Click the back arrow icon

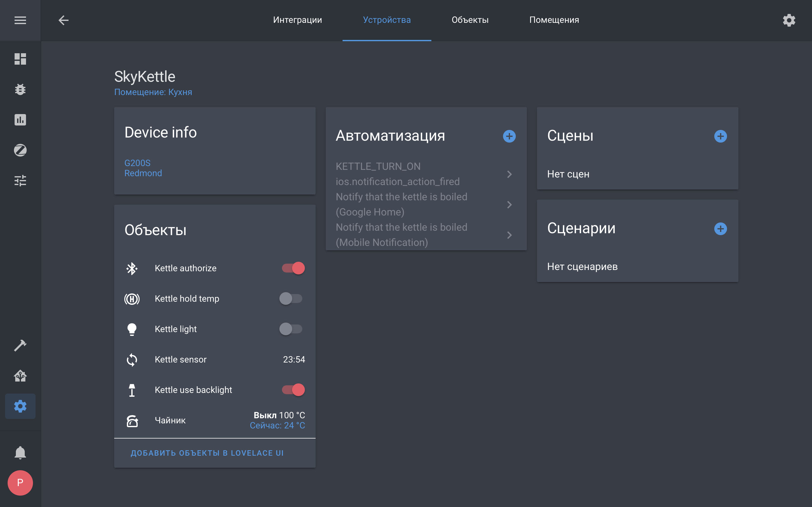click(63, 20)
